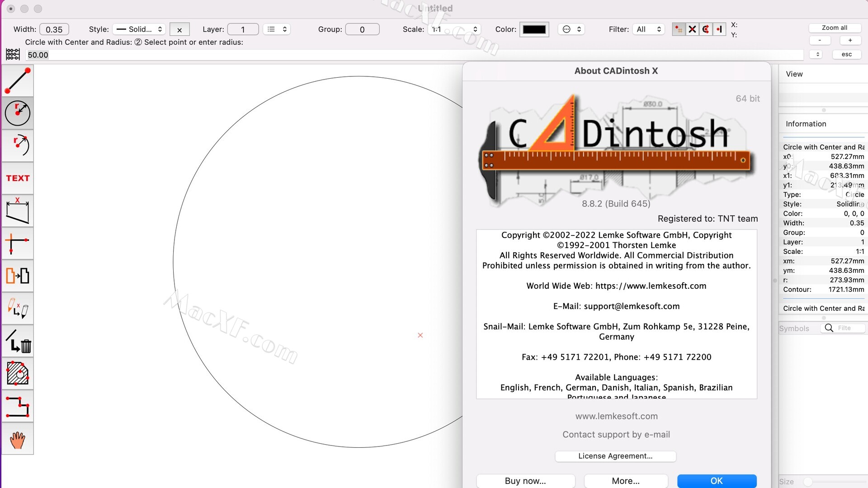868x488 pixels.
Task: Click the r value 273.93mm
Action: click(847, 280)
